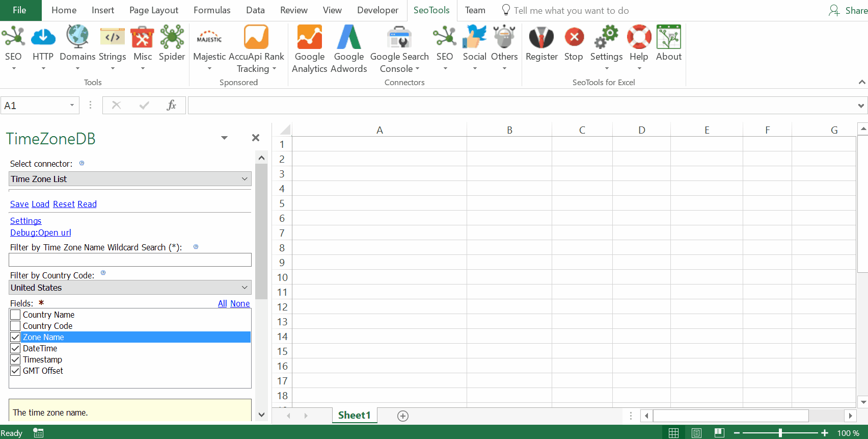Uncheck the GMT Offset field
868x439 pixels.
tap(15, 371)
